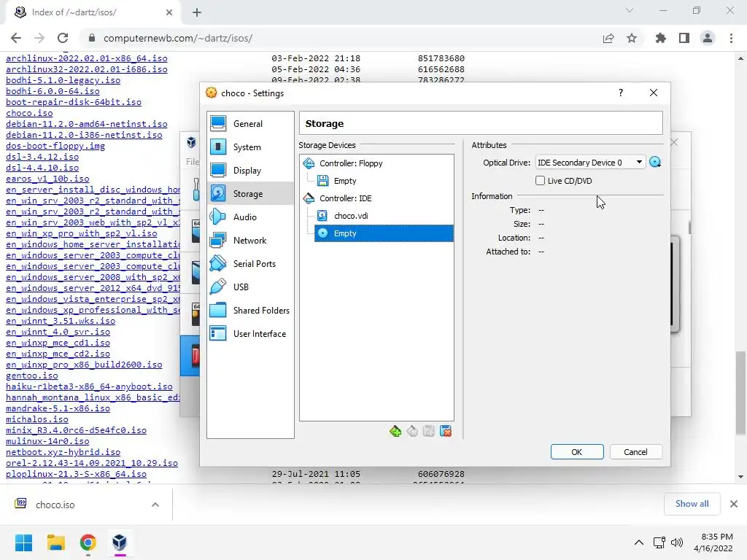The width and height of the screenshot is (747, 560).
Task: Open Chrome extensions puzzle icon
Action: [661, 38]
